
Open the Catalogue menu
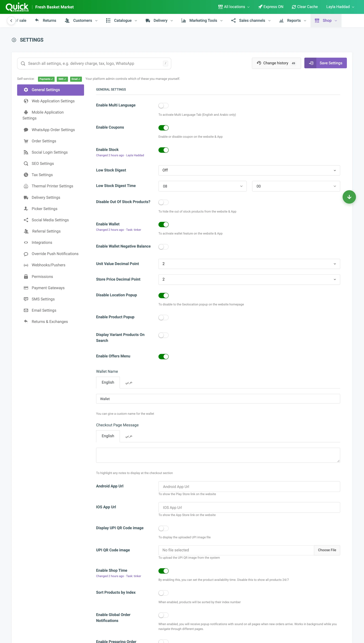pyautogui.click(x=122, y=21)
